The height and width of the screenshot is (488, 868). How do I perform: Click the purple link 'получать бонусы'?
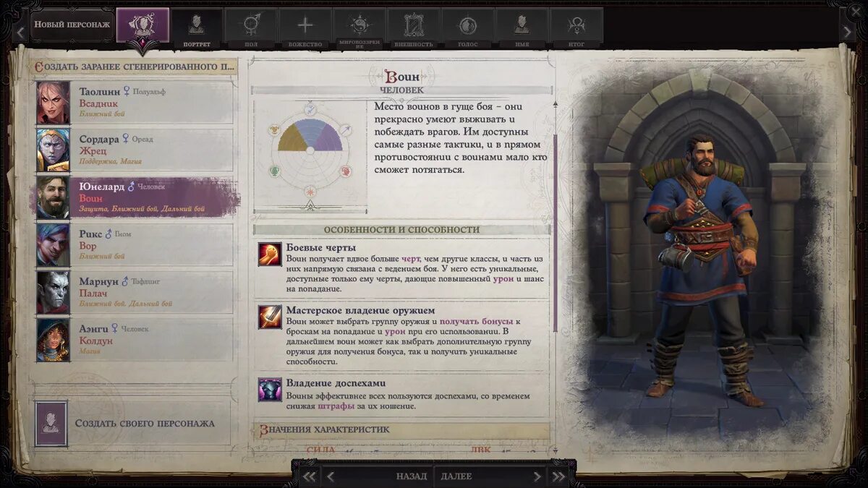point(476,321)
